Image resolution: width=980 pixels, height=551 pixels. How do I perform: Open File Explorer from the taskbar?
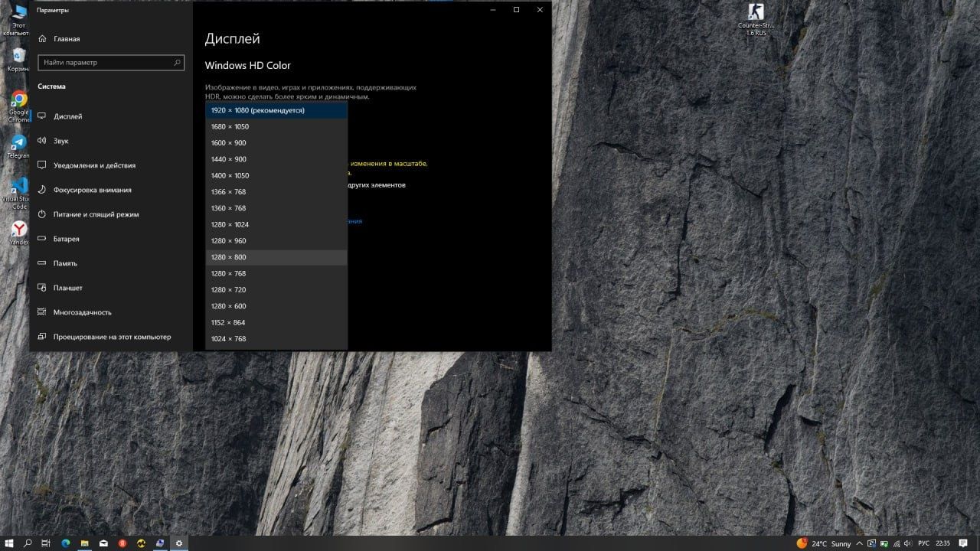tap(84, 543)
